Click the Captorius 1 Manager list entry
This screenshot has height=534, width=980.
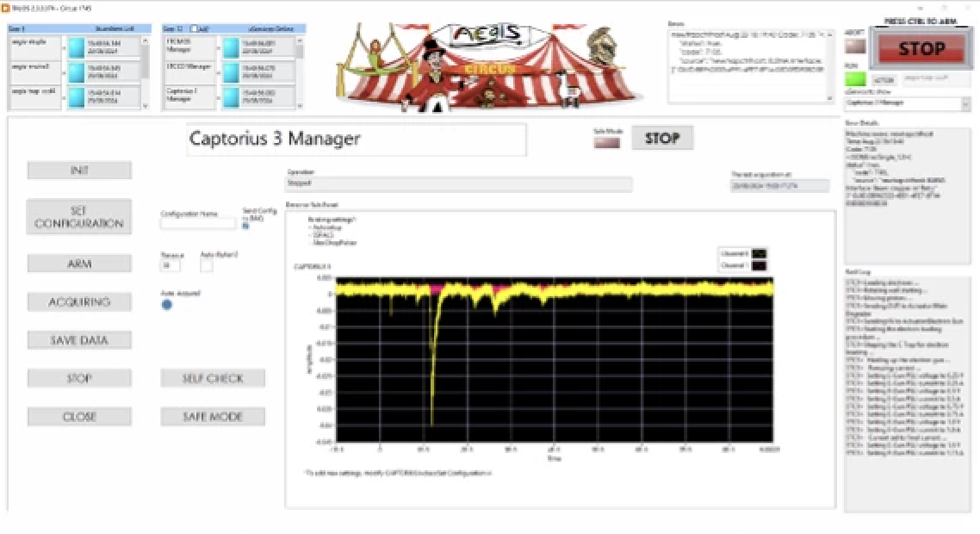[x=189, y=97]
